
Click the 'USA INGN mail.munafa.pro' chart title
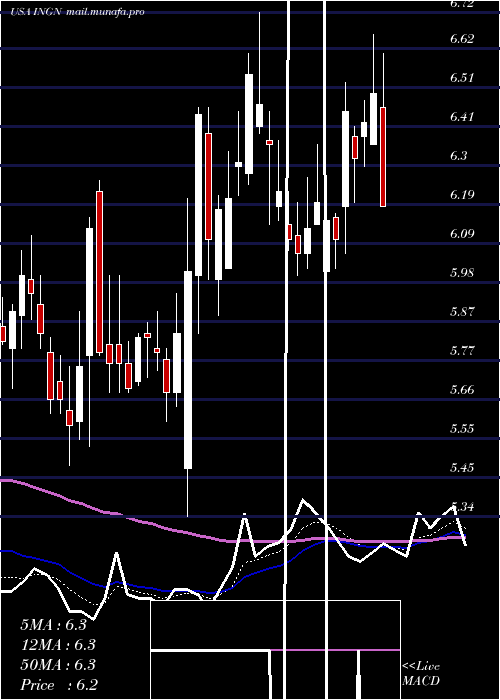tap(78, 12)
